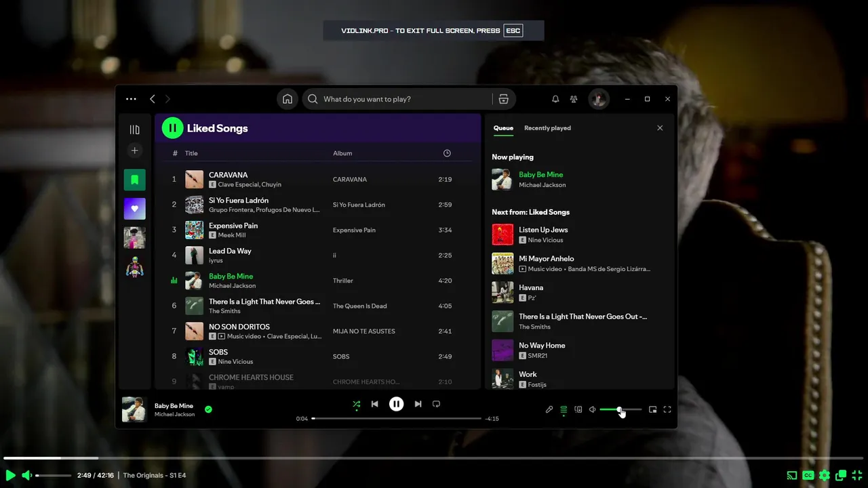Click Havana album thumbnail in queue
The image size is (868, 488).
tap(502, 292)
